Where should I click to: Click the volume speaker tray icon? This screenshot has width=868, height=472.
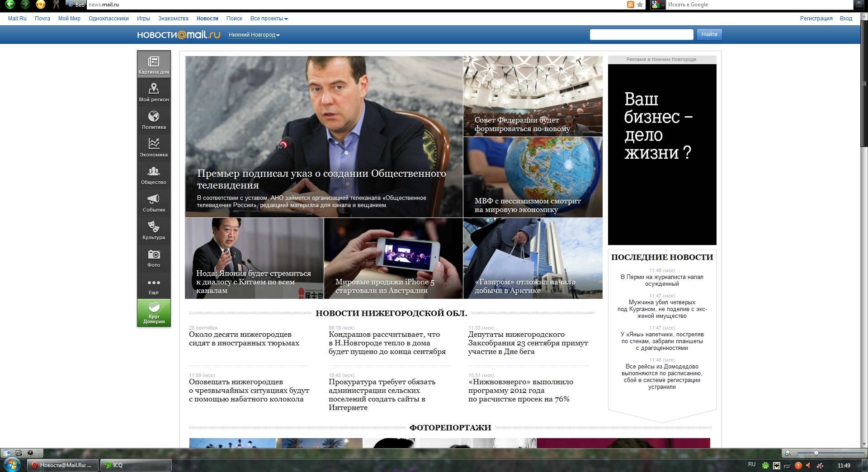point(808,465)
